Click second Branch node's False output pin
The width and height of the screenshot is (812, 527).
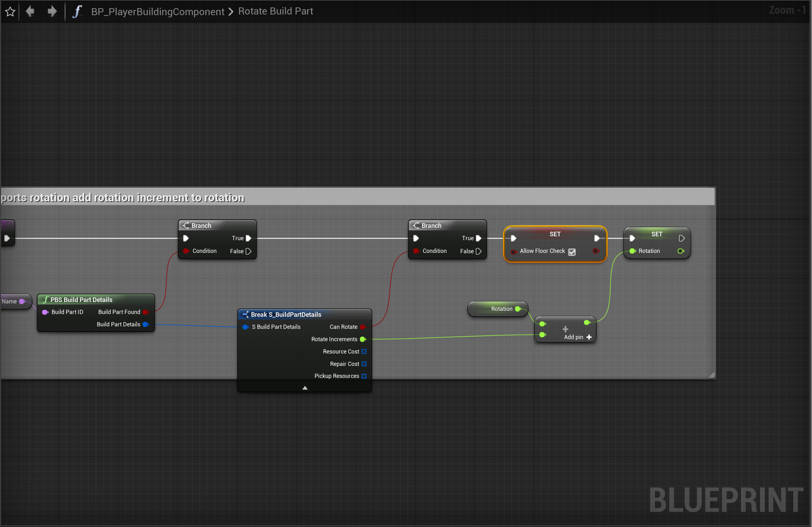pyautogui.click(x=479, y=251)
